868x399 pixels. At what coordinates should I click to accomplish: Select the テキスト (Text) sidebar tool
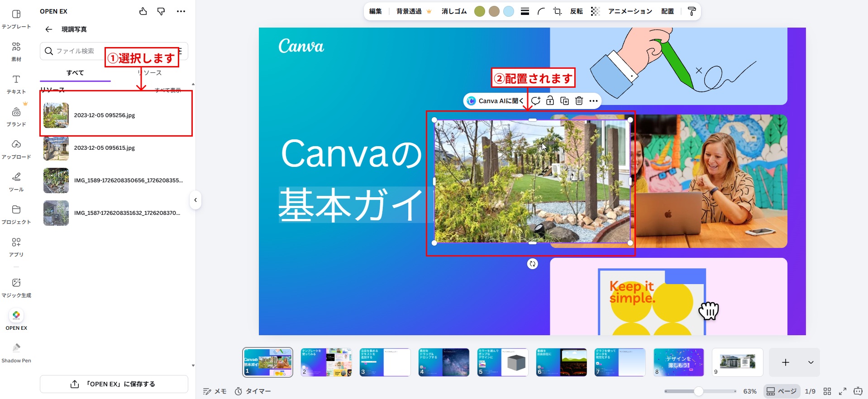(x=16, y=85)
